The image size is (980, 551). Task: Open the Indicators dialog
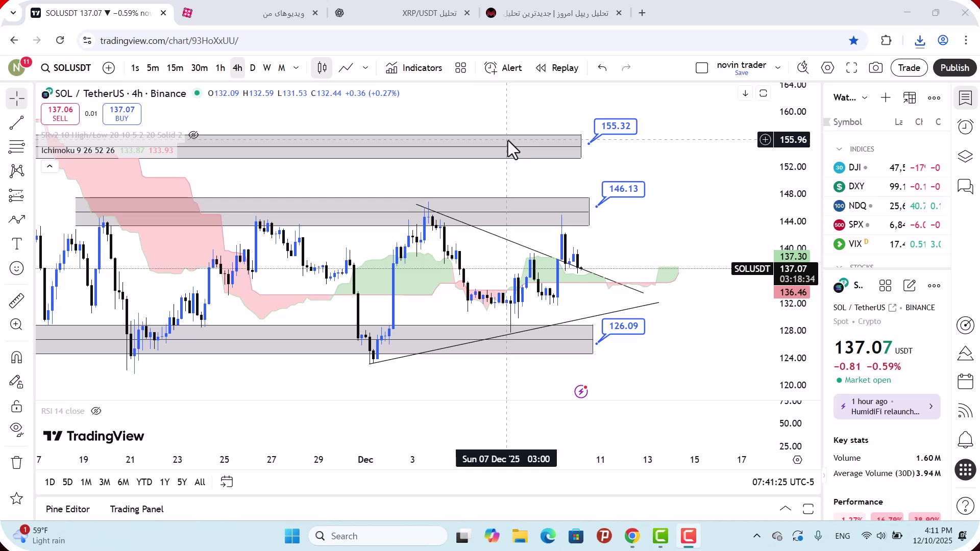point(414,68)
